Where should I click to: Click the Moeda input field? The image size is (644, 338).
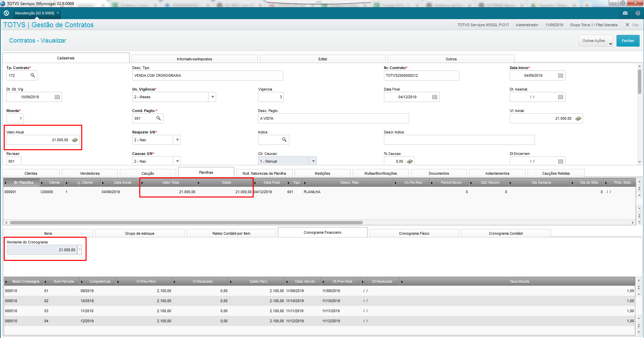click(x=15, y=118)
